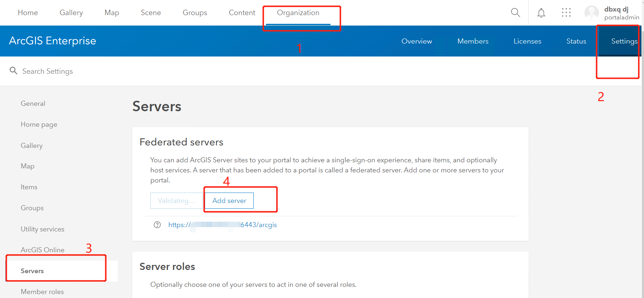This screenshot has width=644, height=298.
Task: Select Home page in settings sidebar
Action: point(39,125)
